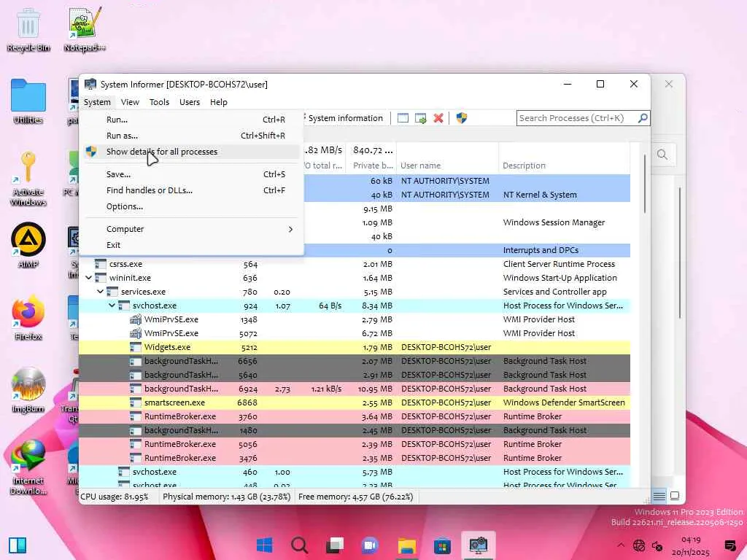Open Options... from the menu

(192, 206)
